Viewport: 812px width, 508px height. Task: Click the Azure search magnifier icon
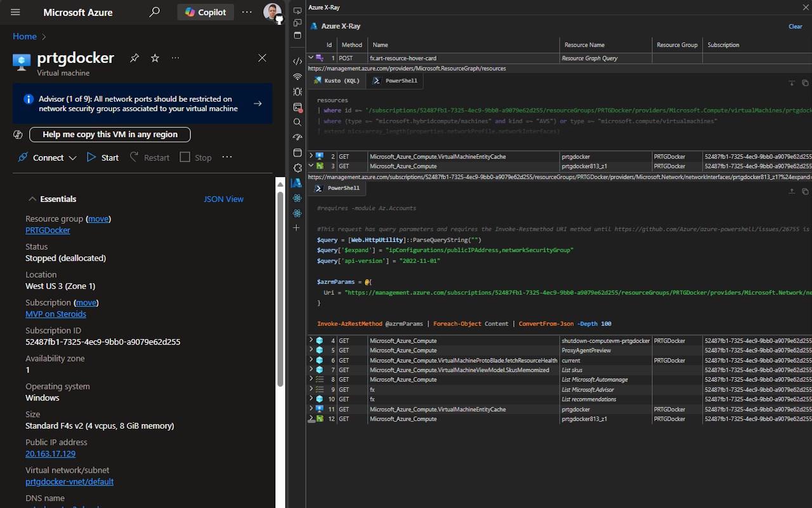[x=154, y=12]
